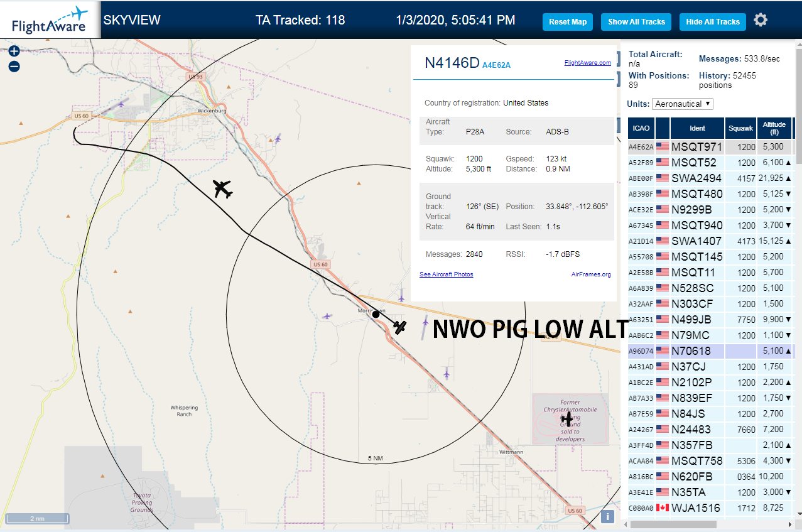
Task: Select the highlighted N70618 row
Action: tap(711, 351)
